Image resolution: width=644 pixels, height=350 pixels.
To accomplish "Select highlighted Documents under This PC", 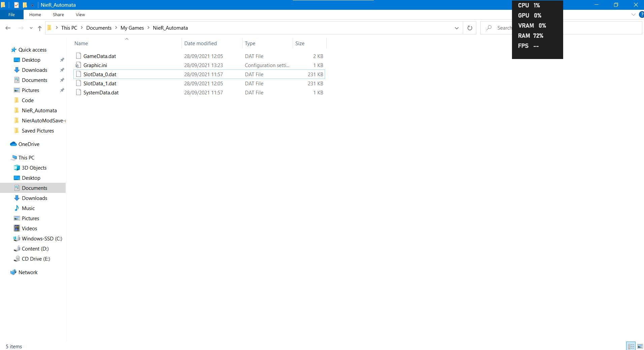I will click(x=33, y=188).
